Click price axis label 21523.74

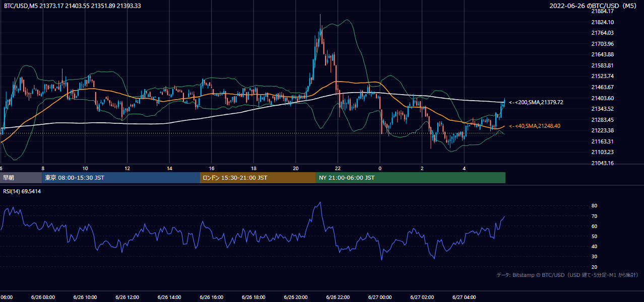602,77
